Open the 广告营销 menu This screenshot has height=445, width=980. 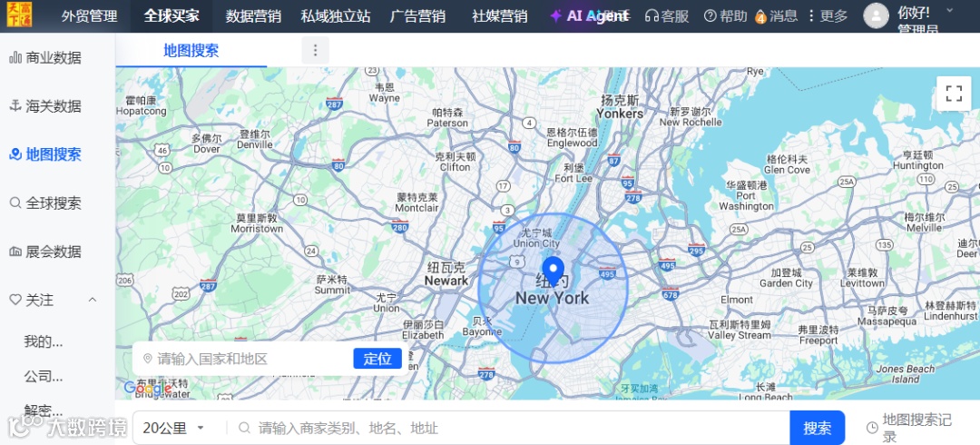pos(417,16)
